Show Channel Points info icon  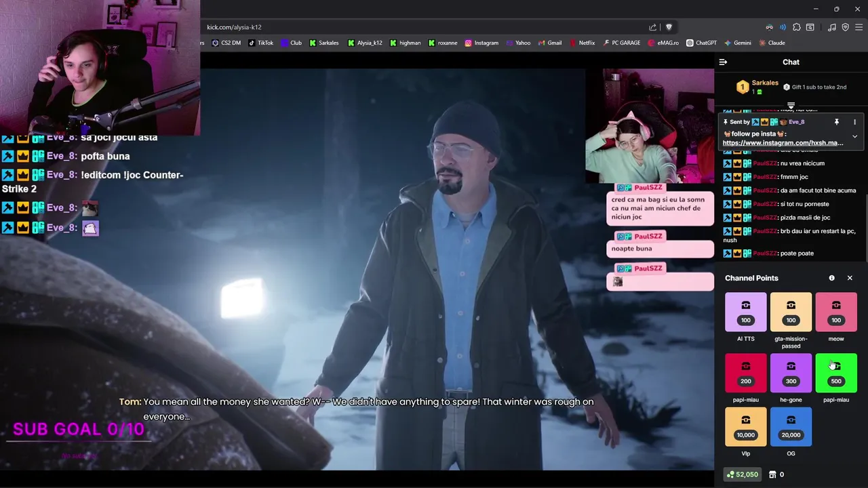(831, 278)
